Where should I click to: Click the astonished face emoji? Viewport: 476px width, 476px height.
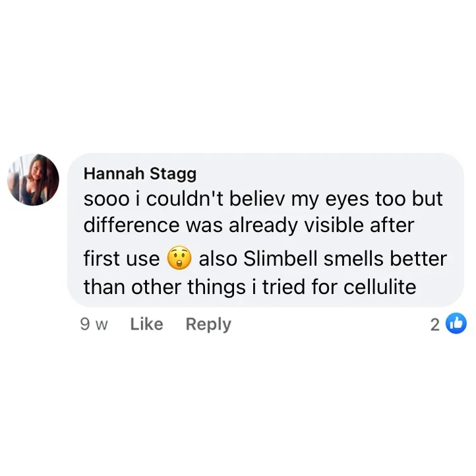pyautogui.click(x=179, y=259)
